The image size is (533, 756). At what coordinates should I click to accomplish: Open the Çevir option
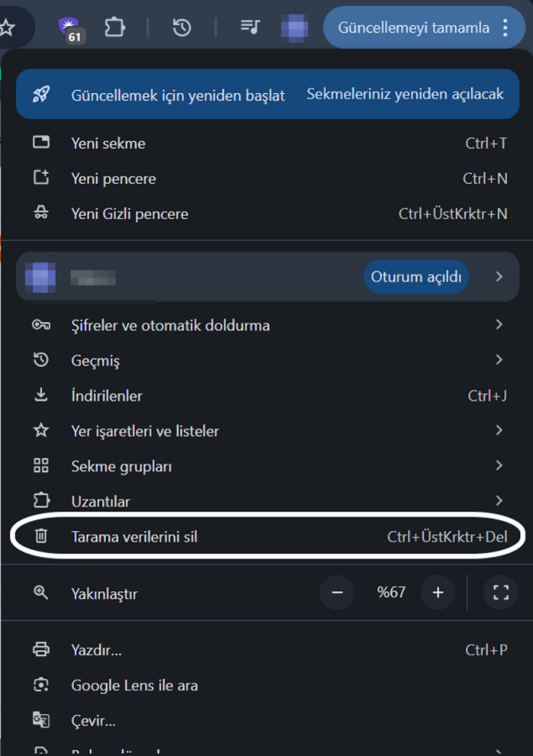(93, 720)
